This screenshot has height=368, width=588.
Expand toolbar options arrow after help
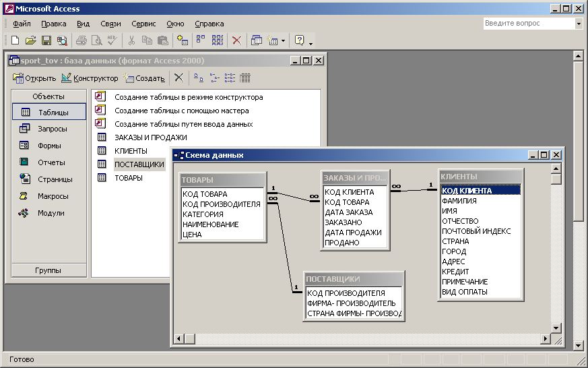(311, 42)
